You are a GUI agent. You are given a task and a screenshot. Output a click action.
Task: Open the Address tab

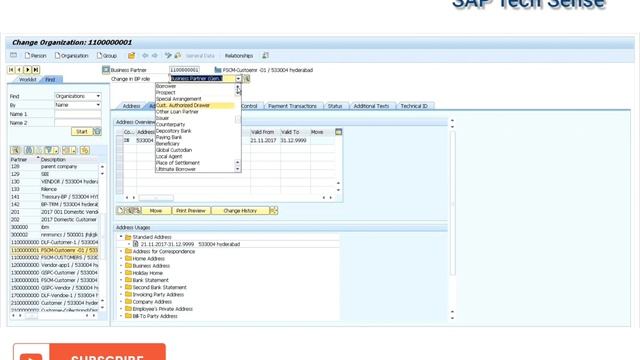(131, 106)
